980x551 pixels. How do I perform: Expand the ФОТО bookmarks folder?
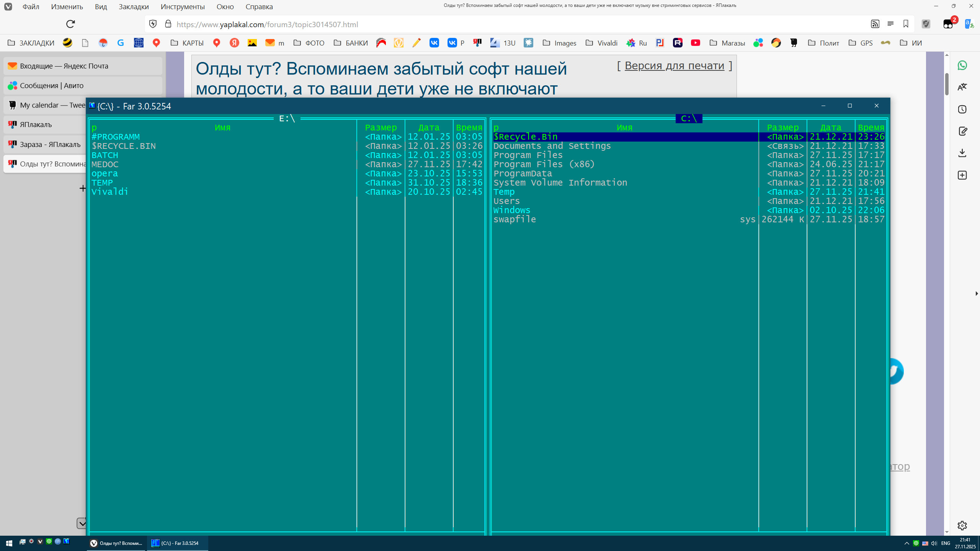309,43
